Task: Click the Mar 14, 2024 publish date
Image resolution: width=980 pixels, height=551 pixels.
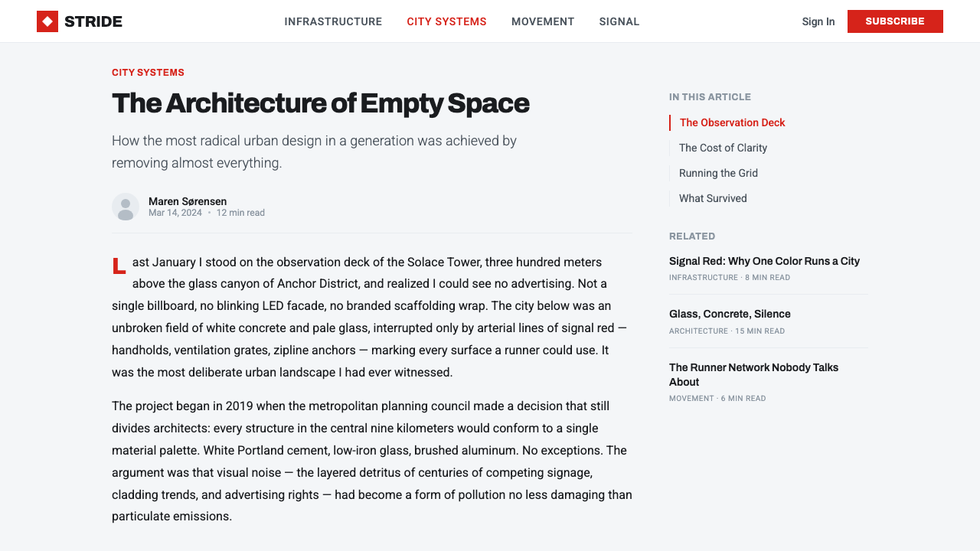Action: [175, 213]
